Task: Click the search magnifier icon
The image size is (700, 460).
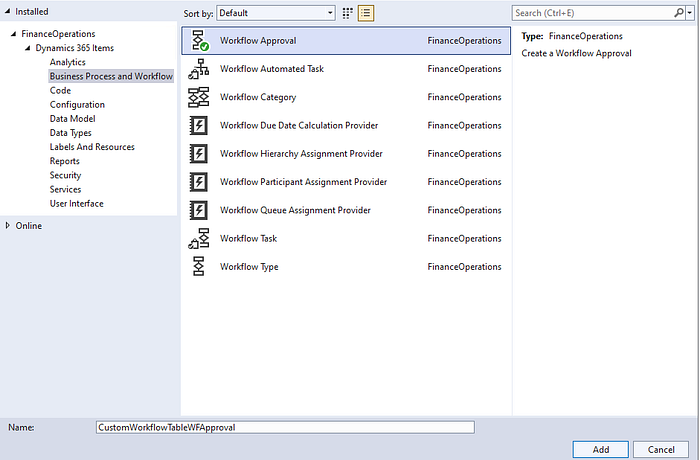Action: tap(679, 13)
